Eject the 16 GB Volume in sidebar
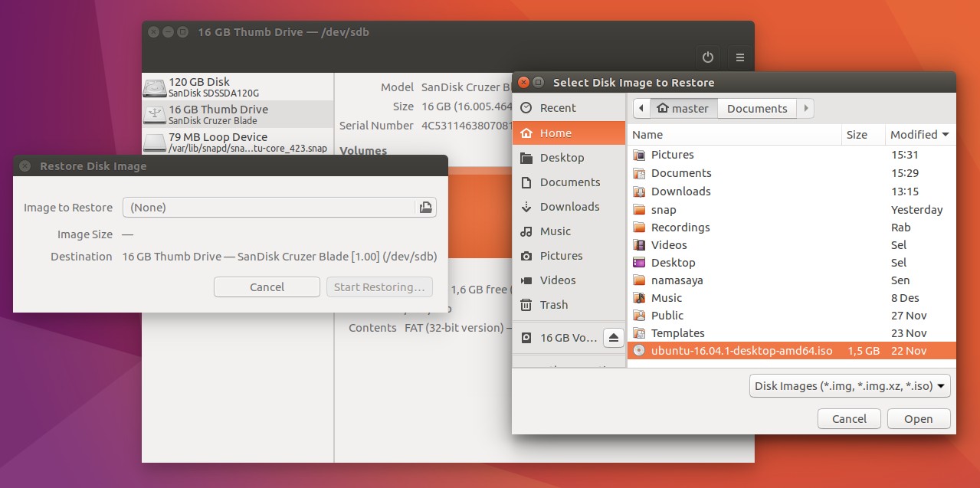Image resolution: width=980 pixels, height=488 pixels. (614, 337)
